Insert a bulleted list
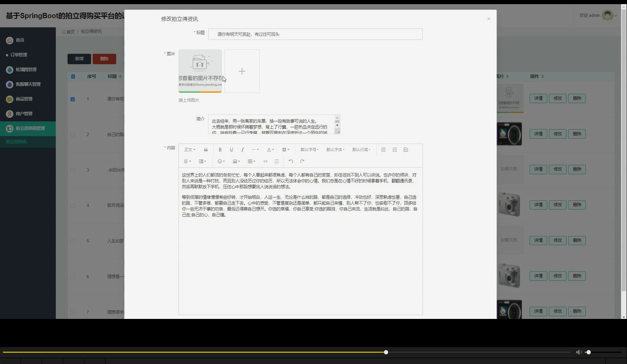This screenshot has width=627, height=364. point(383,150)
